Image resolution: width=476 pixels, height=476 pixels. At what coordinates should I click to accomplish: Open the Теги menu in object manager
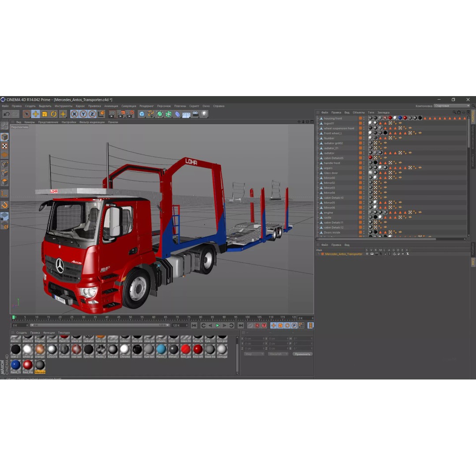coord(371,112)
